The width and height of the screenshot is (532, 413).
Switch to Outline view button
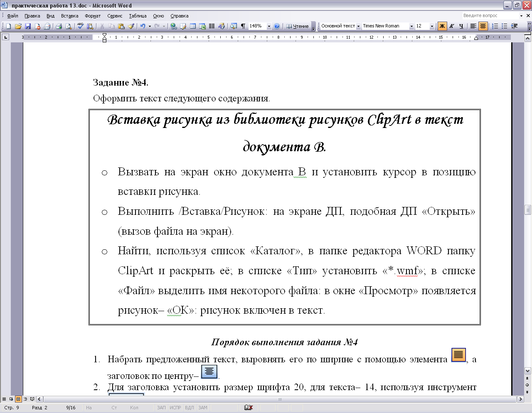[x=25, y=399]
